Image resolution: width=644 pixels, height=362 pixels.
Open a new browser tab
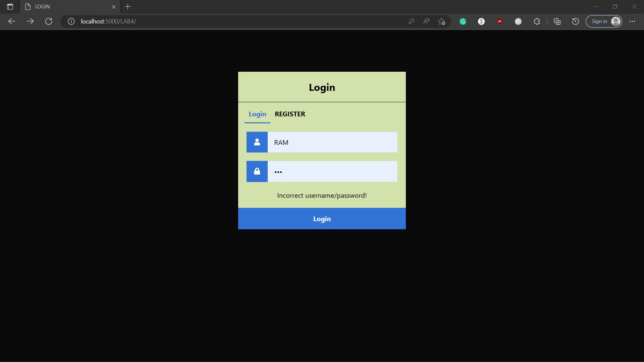pyautogui.click(x=128, y=7)
